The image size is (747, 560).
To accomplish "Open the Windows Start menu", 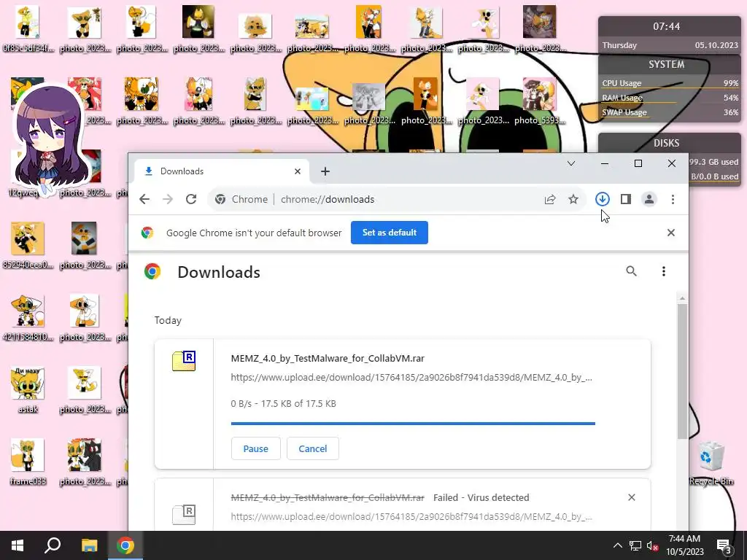I will coord(18,545).
